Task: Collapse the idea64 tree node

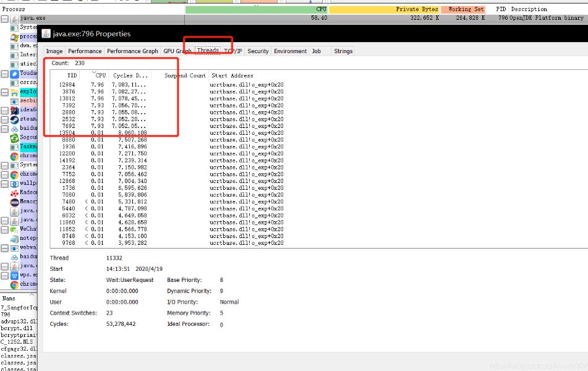Action: (x=4, y=110)
